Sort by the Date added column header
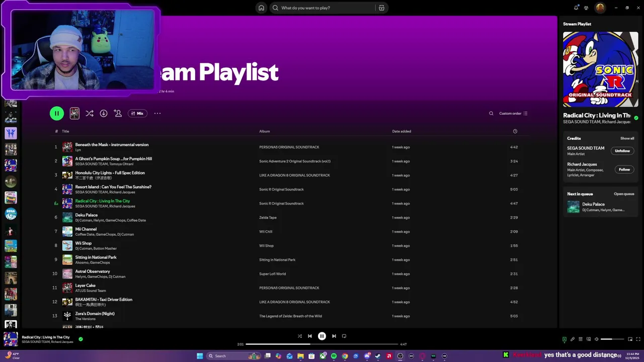 click(401, 131)
